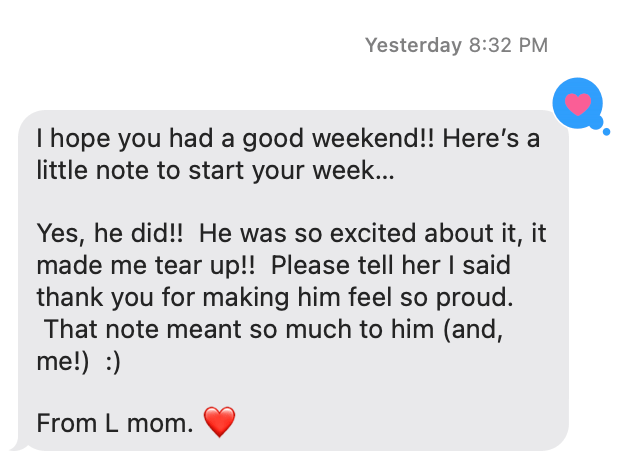
Task: Click the red heart emoji after mom
Action: tap(219, 423)
